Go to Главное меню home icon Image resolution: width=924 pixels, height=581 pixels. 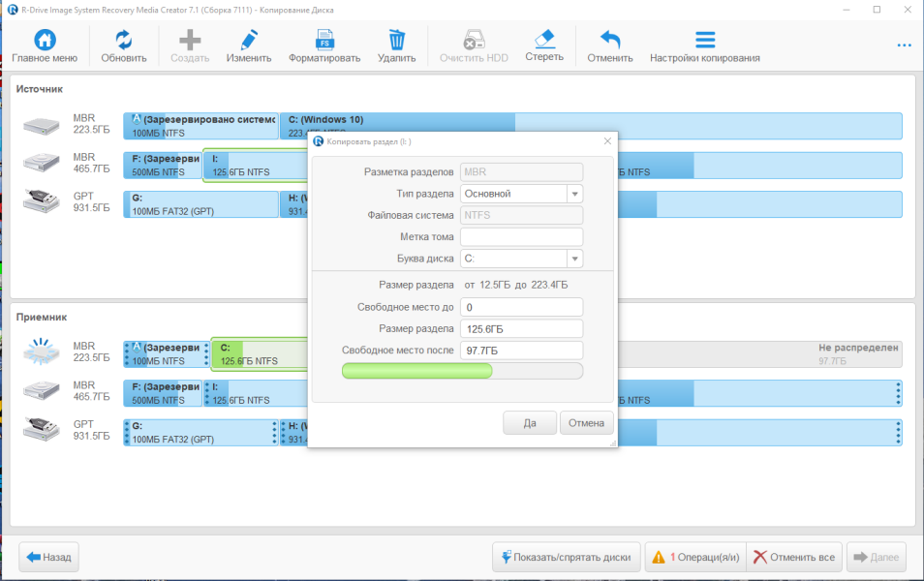(x=45, y=40)
